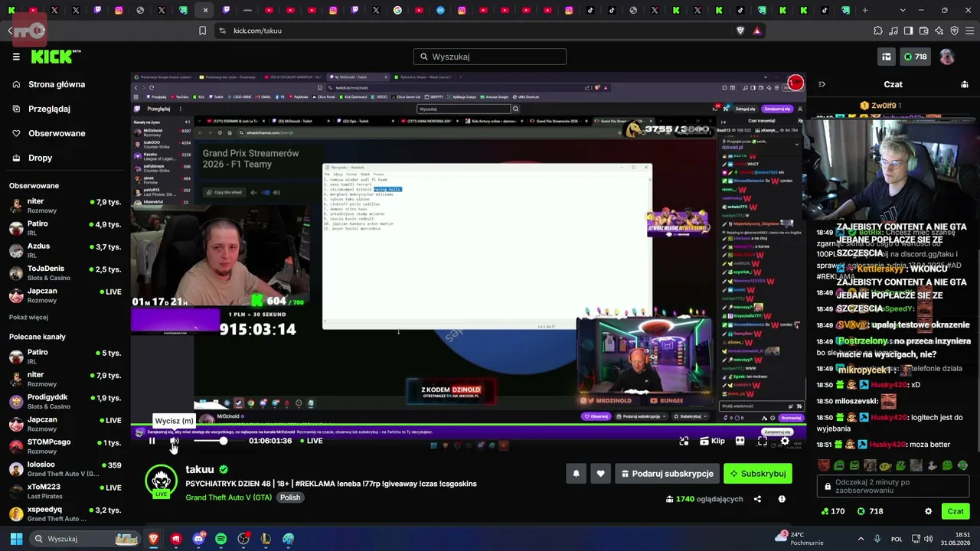Open a new browser tab
Viewport: 980px width, 551px height.
point(865,11)
